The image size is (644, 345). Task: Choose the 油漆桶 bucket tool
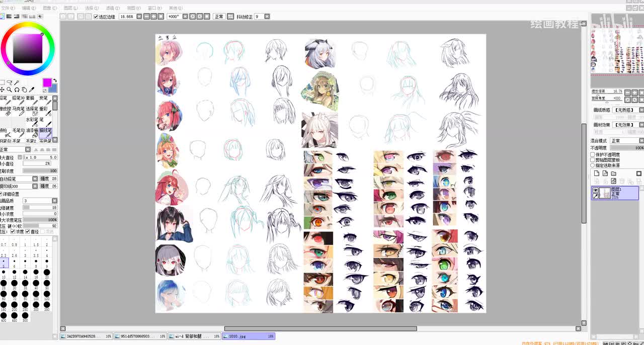pos(32,133)
